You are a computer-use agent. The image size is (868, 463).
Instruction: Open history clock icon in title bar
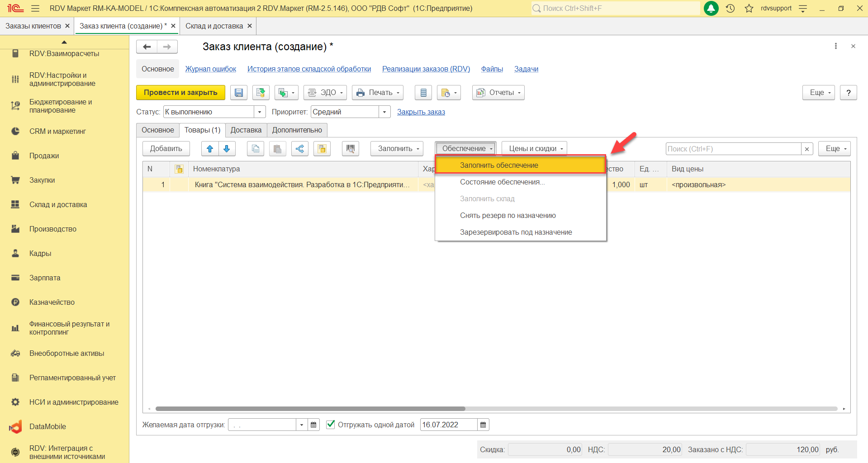pyautogui.click(x=730, y=8)
